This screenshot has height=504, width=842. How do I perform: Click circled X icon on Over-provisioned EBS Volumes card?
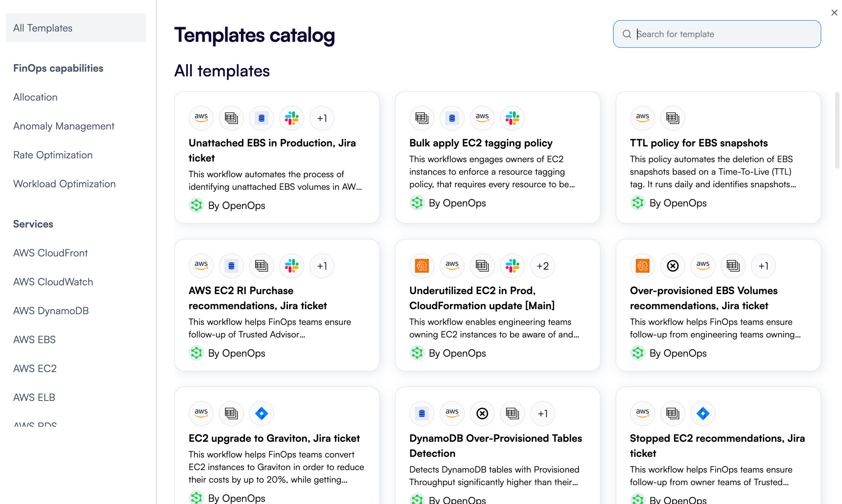click(x=673, y=265)
